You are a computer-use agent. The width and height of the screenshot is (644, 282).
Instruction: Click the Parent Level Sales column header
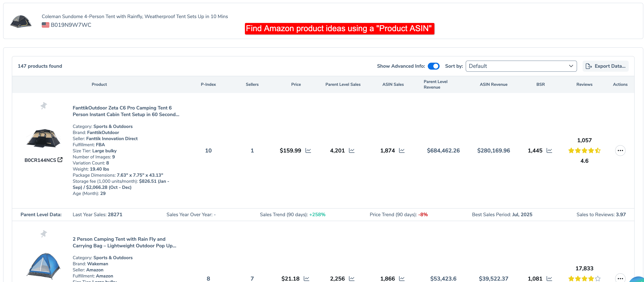343,84
